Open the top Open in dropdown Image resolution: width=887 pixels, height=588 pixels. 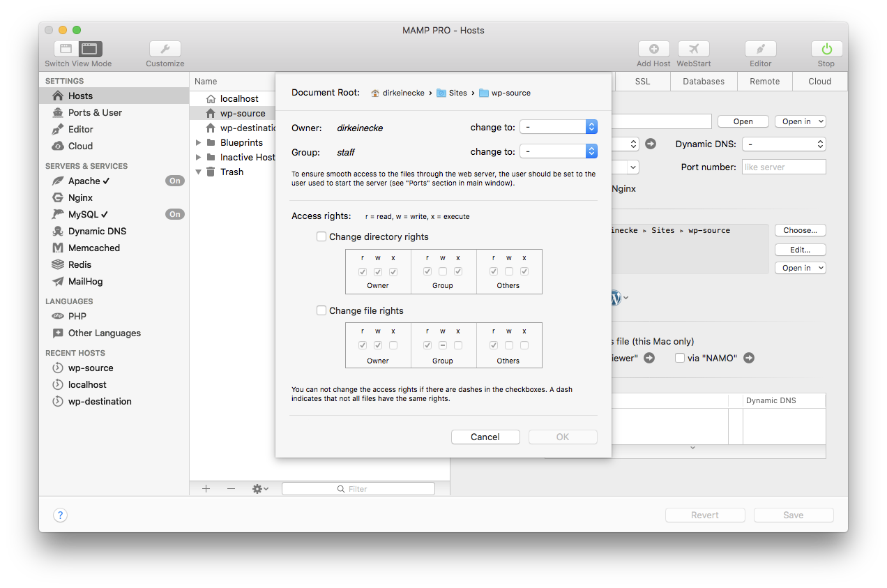[x=801, y=121]
